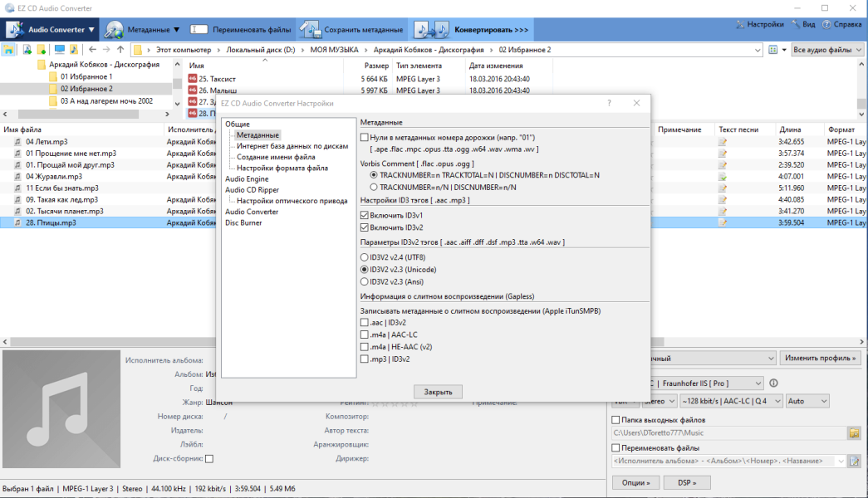Screen dimensions: 868x498
Task: Click the add folder icon
Action: pos(42,50)
